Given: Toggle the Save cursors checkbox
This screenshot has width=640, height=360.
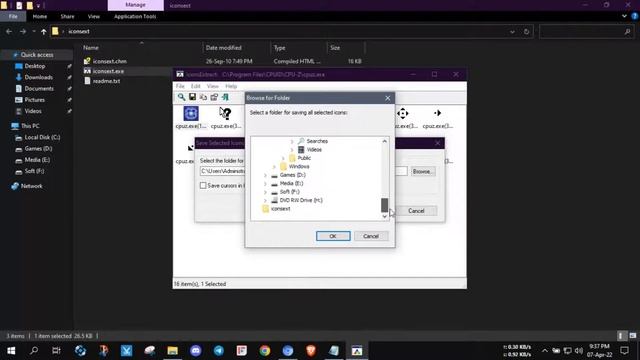Looking at the screenshot, I should pyautogui.click(x=203, y=185).
